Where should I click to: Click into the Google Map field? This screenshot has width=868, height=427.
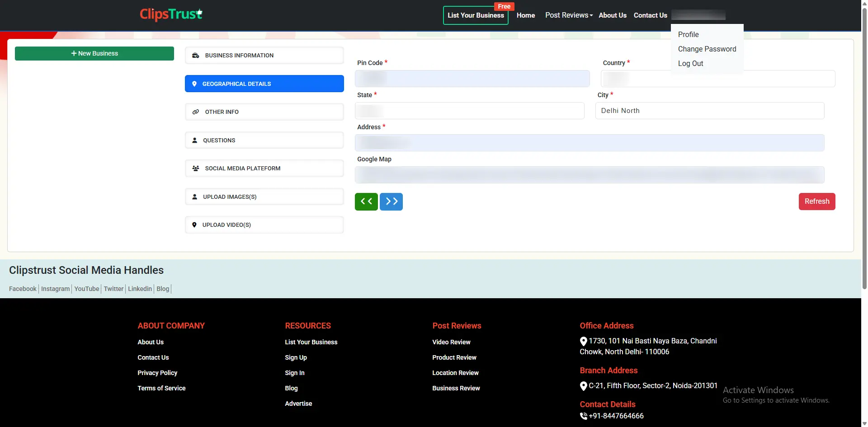click(x=590, y=175)
